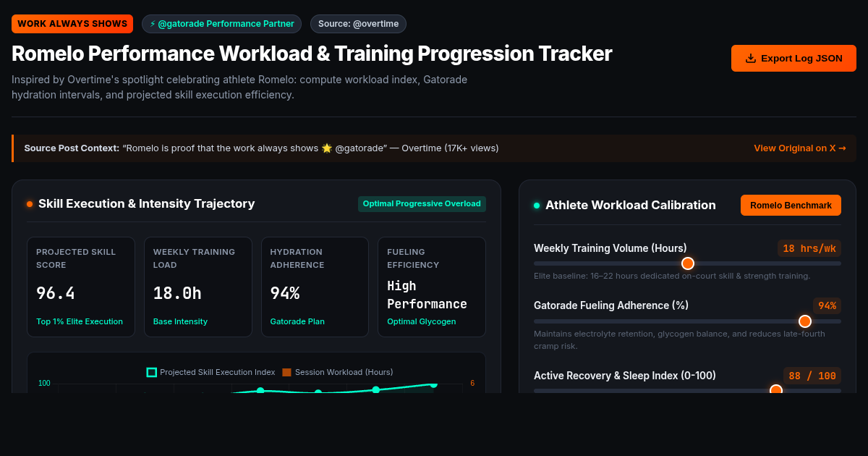The height and width of the screenshot is (456, 868).
Task: Click the Source Post Context label
Action: click(72, 148)
